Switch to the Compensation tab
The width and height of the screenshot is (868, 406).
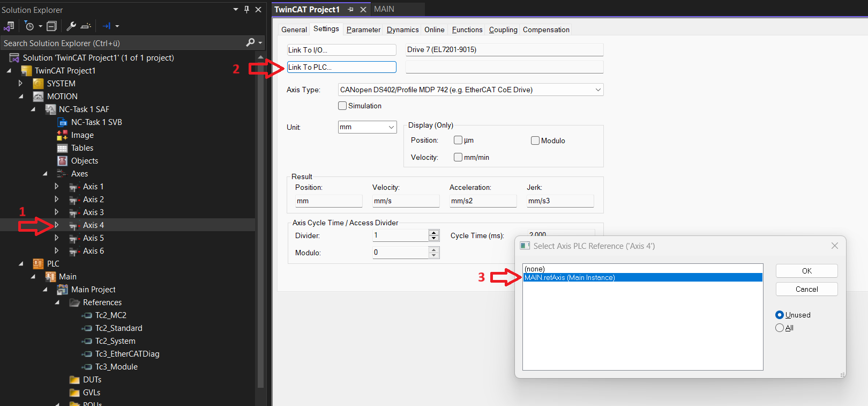coord(546,29)
